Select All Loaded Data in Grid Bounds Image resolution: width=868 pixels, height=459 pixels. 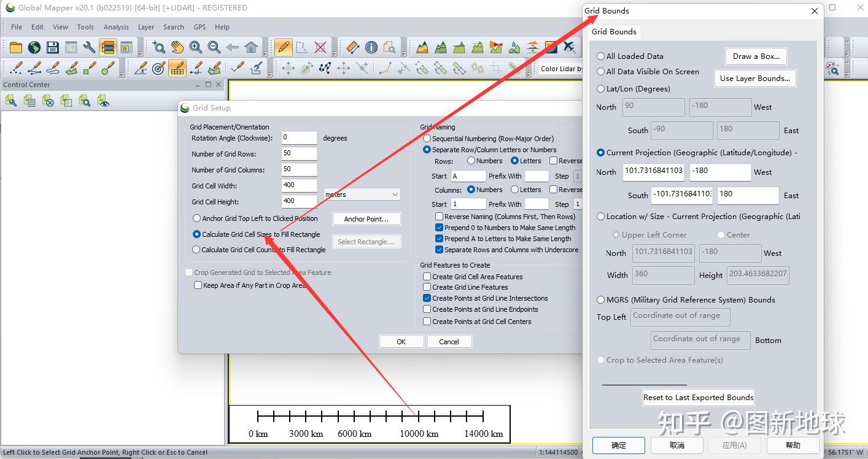[601, 56]
